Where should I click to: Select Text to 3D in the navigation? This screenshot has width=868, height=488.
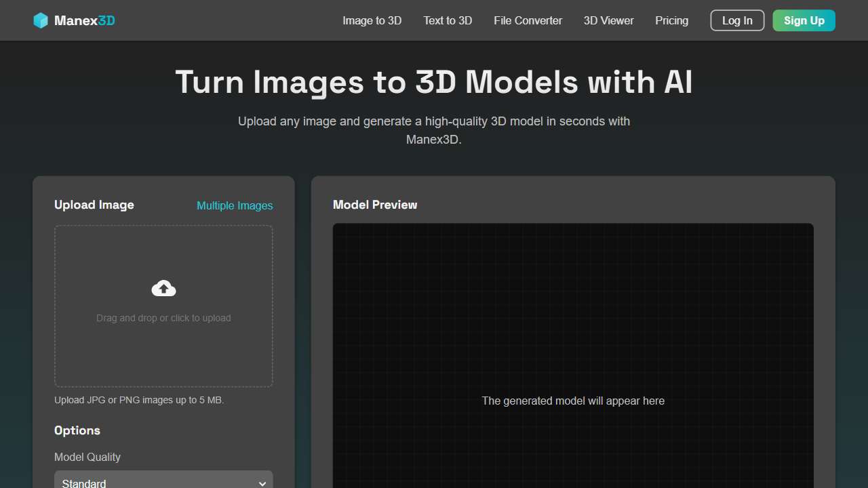(447, 20)
